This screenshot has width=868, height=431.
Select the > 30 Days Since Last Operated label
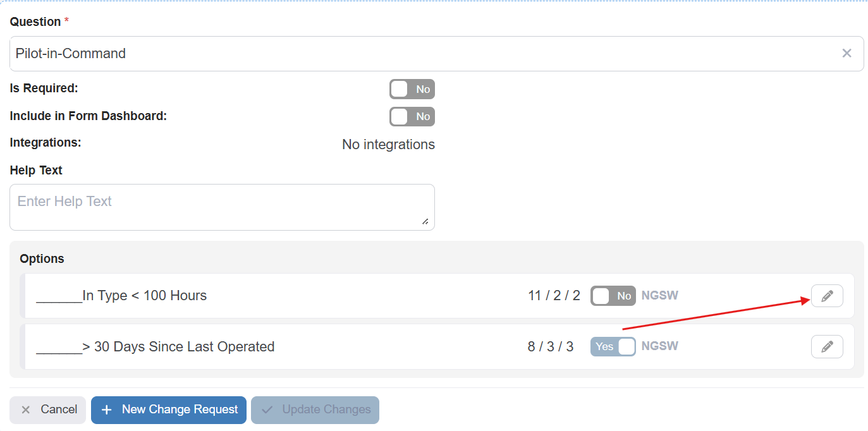pos(156,346)
